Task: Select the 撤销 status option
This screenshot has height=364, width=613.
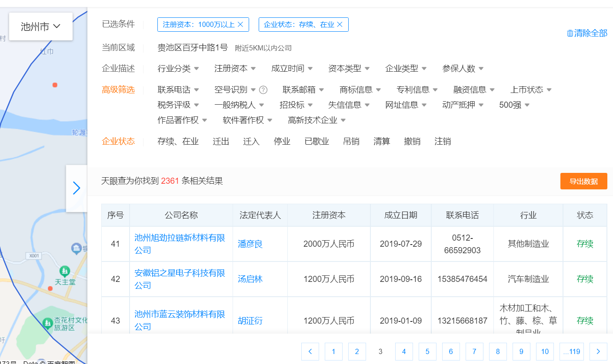Action: click(412, 141)
